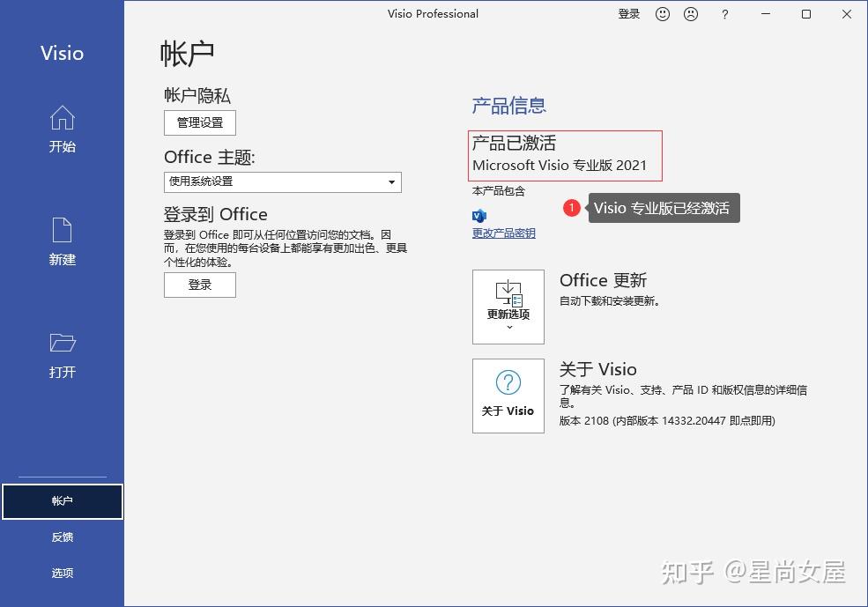The height and width of the screenshot is (607, 868).
Task: Click the 关于 Visio question mark icon
Action: 508,381
